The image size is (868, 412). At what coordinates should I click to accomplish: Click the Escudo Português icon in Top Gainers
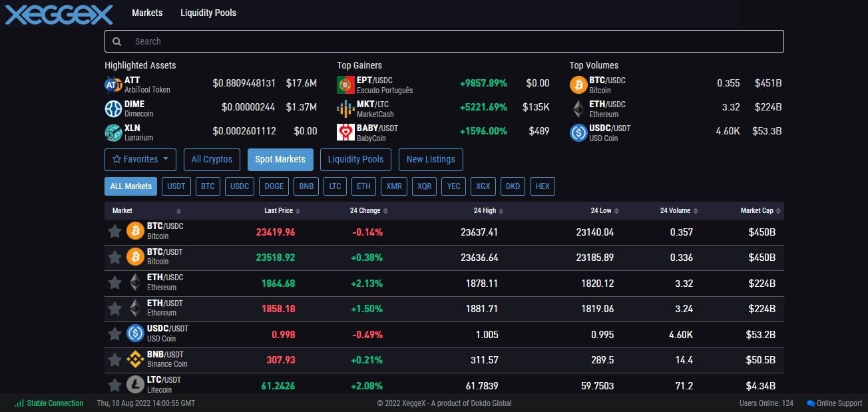tap(345, 84)
